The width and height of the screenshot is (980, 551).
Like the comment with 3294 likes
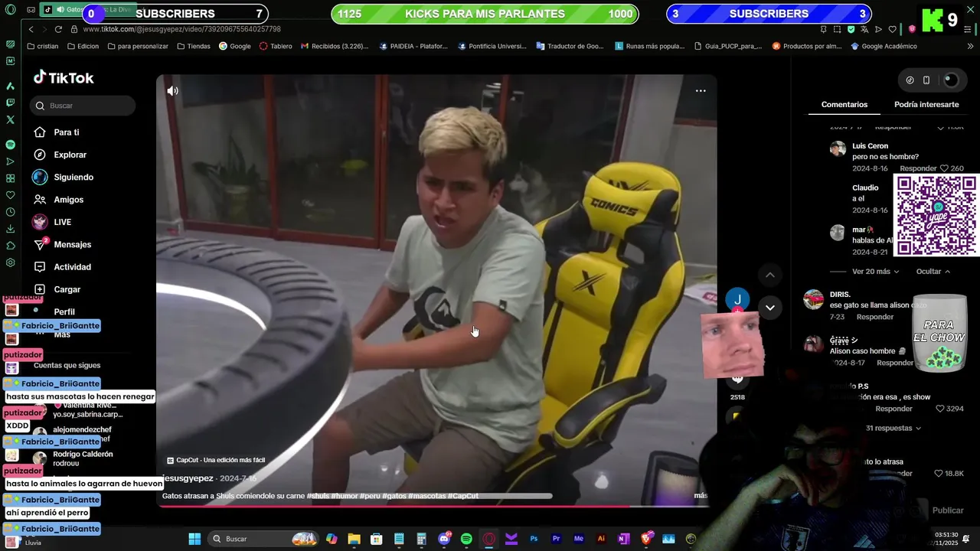(940, 409)
